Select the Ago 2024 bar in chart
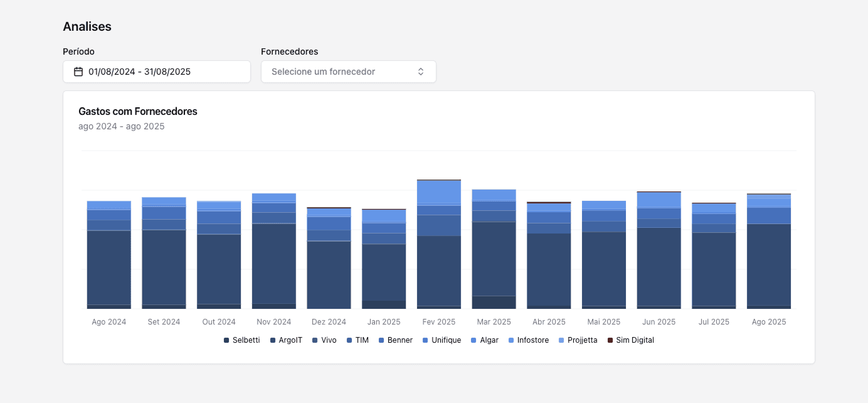The width and height of the screenshot is (868, 403). click(x=109, y=264)
